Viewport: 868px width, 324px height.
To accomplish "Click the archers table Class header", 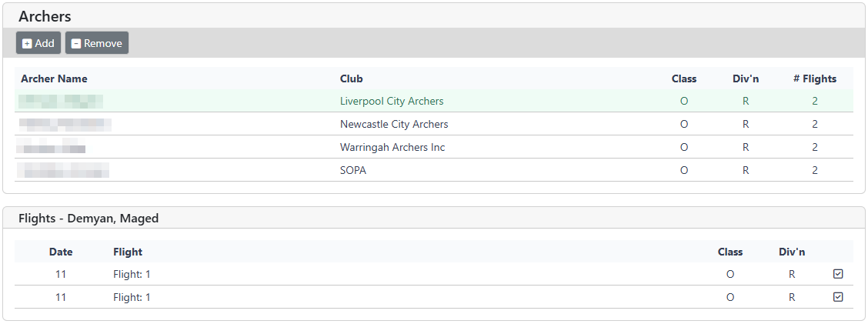I will coord(684,78).
